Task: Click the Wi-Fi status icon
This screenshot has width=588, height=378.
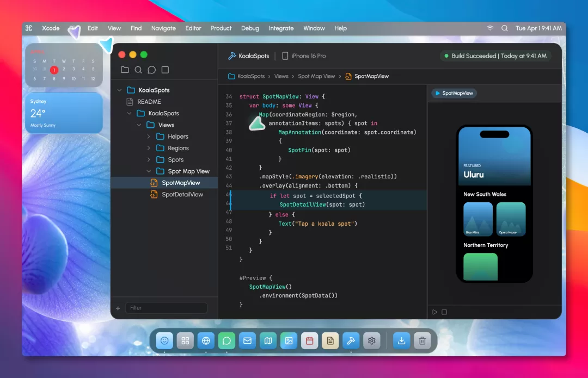Action: pos(490,28)
